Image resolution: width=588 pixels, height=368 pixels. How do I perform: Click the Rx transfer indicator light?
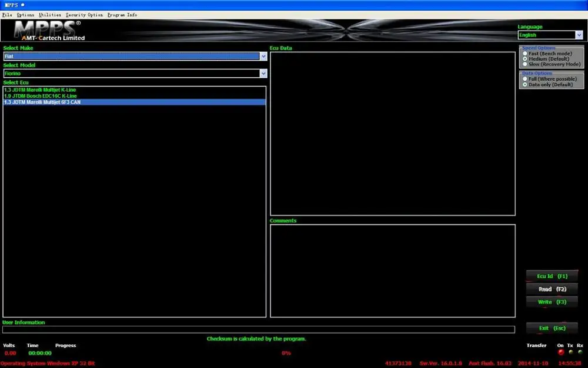580,352
